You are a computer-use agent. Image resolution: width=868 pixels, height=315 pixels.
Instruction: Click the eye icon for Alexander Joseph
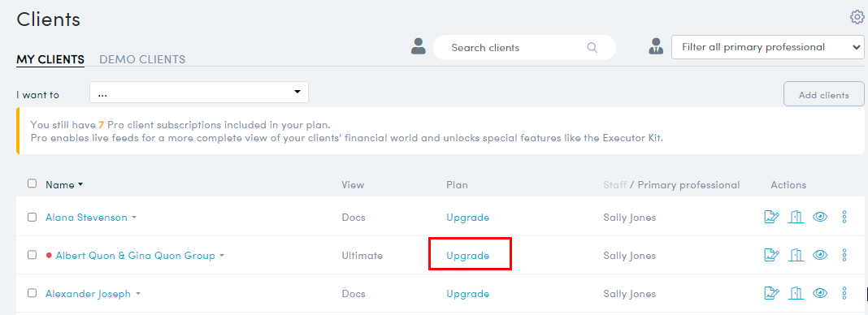pos(820,293)
